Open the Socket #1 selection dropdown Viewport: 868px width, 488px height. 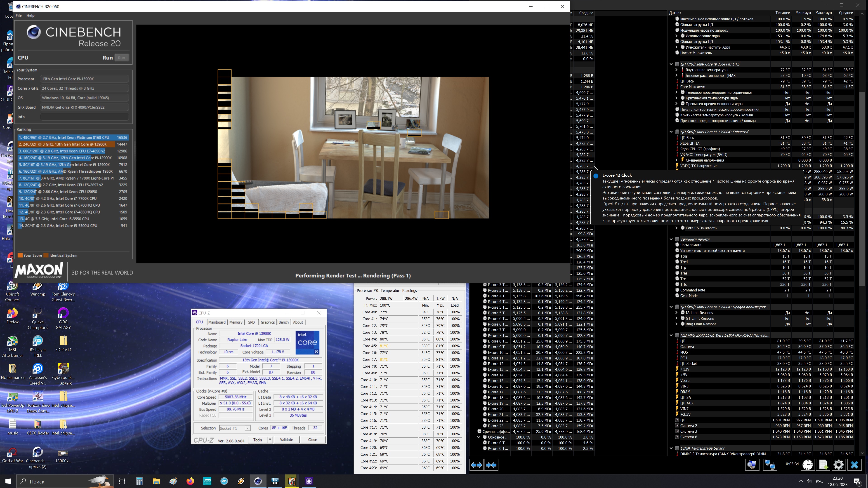247,428
